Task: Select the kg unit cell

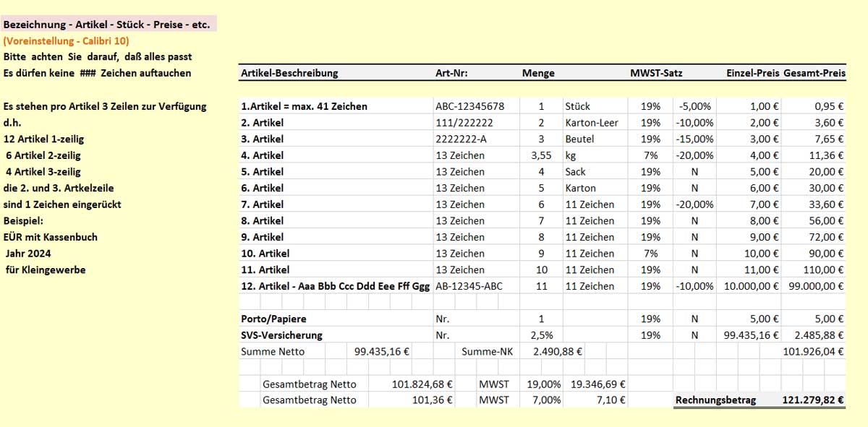Action: coord(571,155)
